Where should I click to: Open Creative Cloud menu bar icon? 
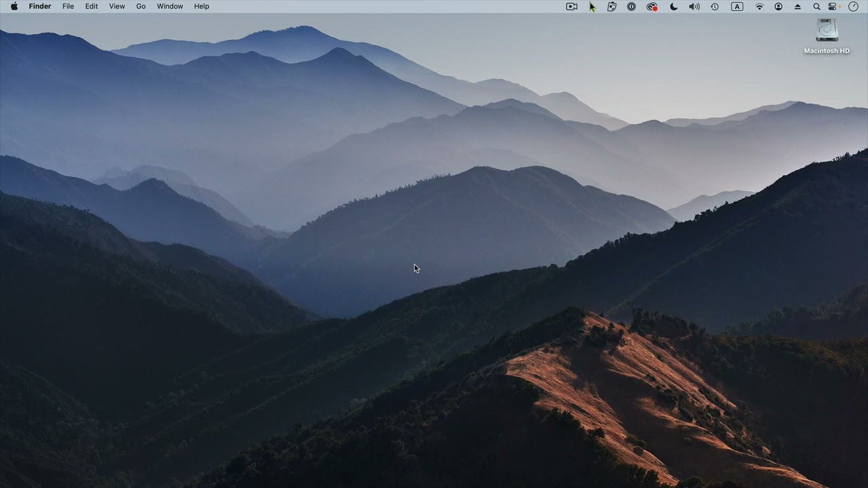[x=652, y=6]
